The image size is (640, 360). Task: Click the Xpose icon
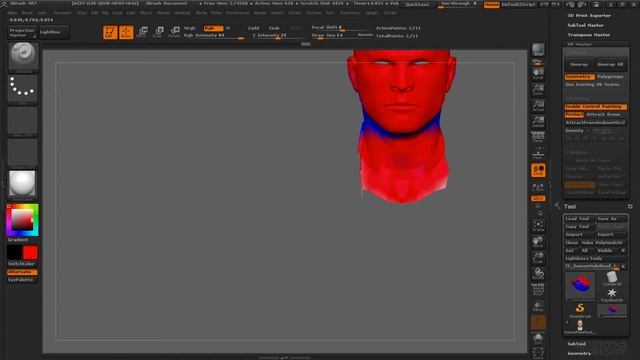click(x=538, y=352)
